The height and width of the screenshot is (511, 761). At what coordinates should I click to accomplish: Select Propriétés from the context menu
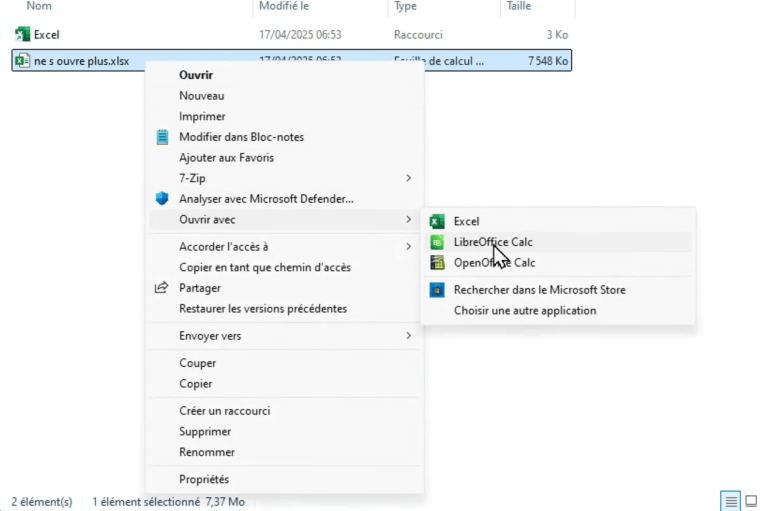[204, 480]
